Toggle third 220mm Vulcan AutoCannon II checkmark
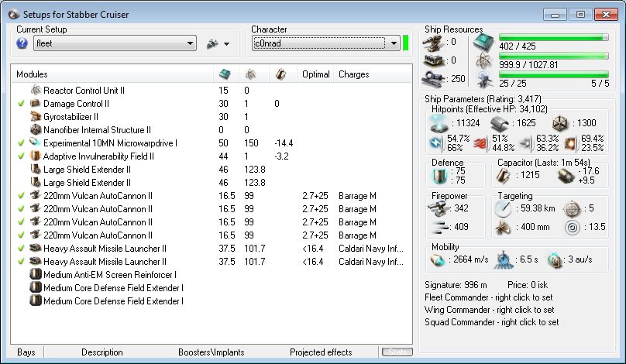 coord(22,222)
